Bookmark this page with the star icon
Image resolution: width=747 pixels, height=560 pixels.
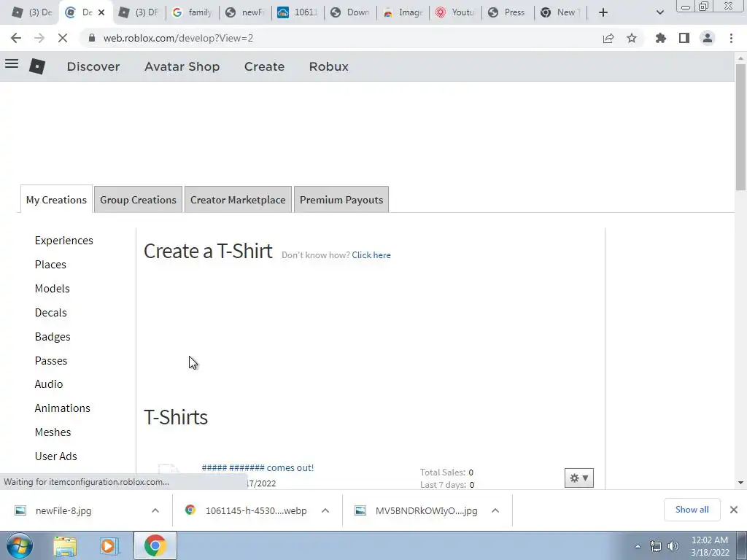pos(632,38)
